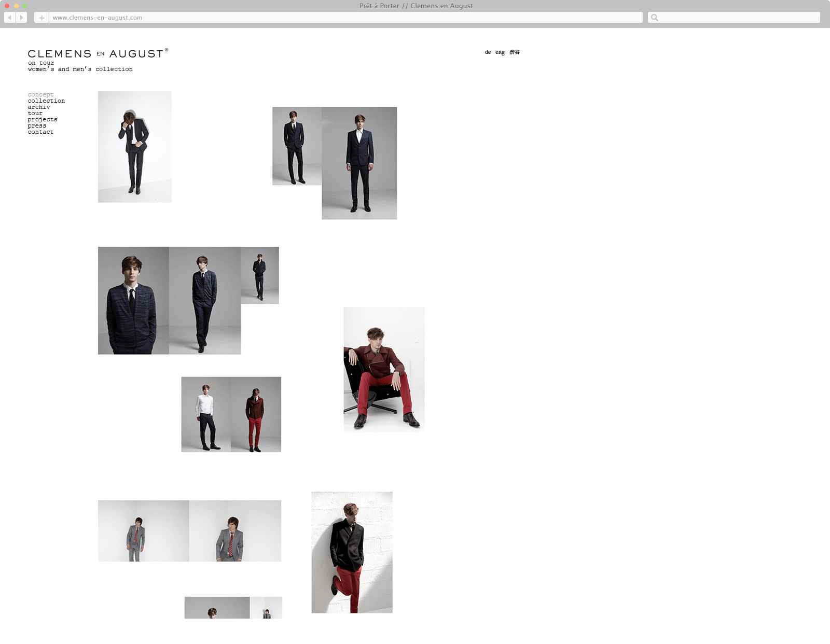Open closer grey suit striped tie photo
Screen dimensions: 830x644
coord(235,531)
